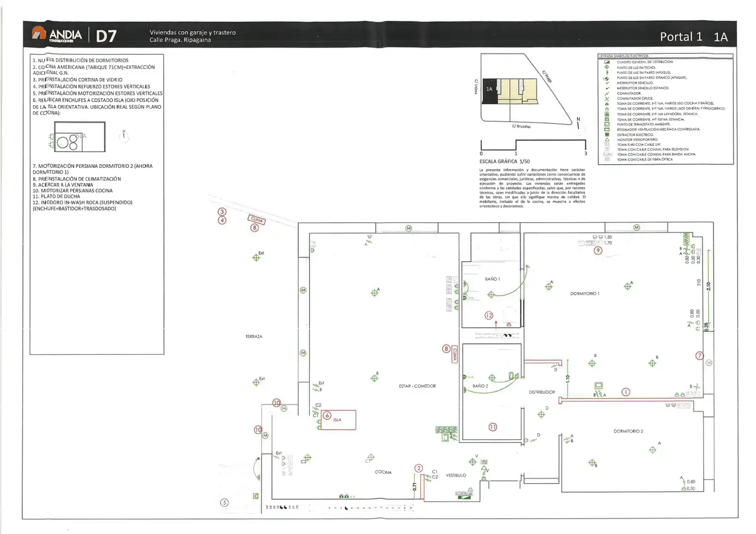Click the VESTIBULO room label
The height and width of the screenshot is (534, 756).
tap(455, 476)
